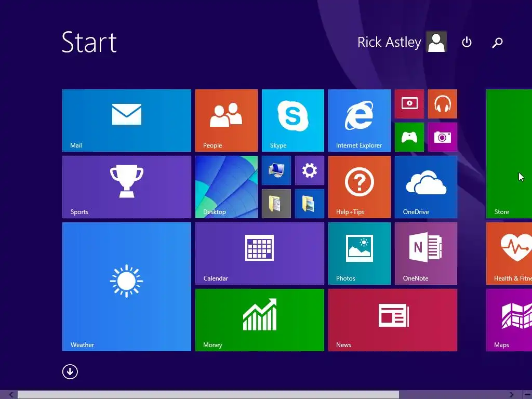Click the zoom out minus button at the bottom-right corner
532x399 pixels.
[x=527, y=395]
